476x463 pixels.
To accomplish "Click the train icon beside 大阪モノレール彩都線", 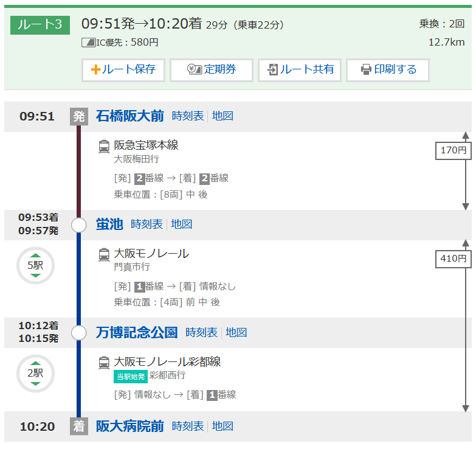I will pos(104,363).
